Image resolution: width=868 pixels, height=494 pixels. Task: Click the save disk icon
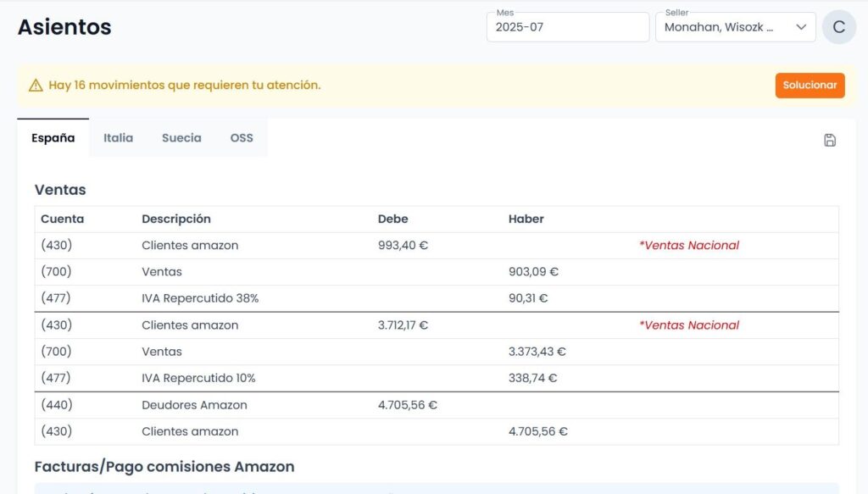pos(829,140)
